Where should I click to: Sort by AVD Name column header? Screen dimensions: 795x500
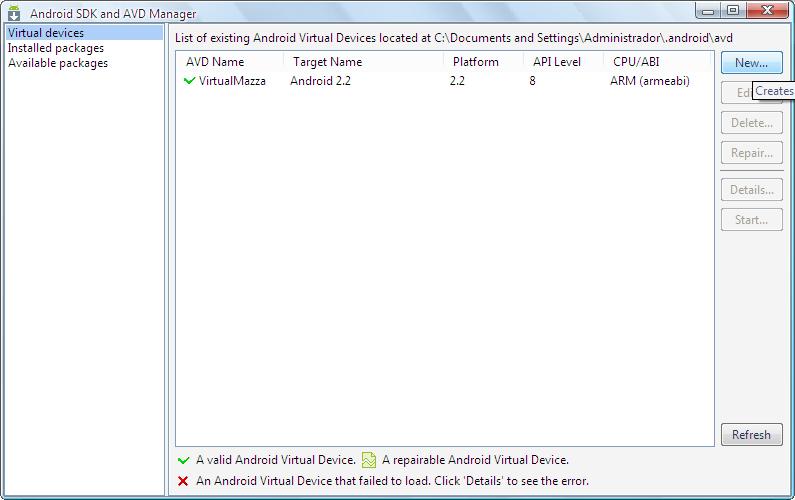click(215, 62)
